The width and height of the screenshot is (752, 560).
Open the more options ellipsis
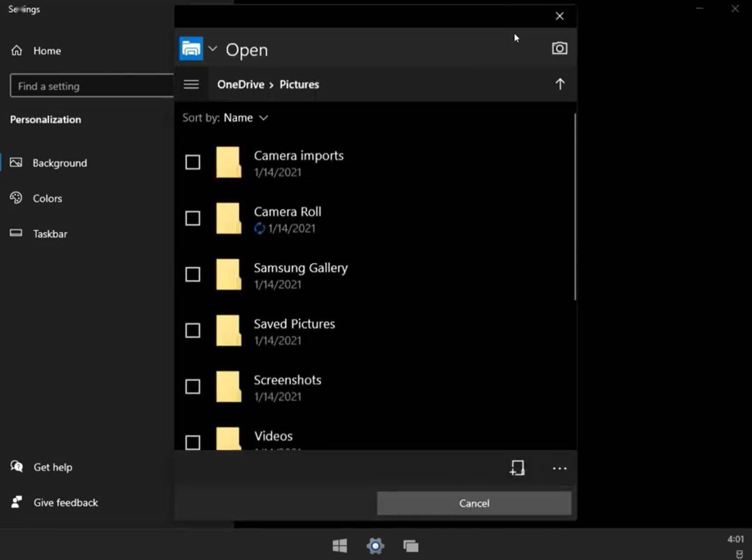[x=559, y=468]
